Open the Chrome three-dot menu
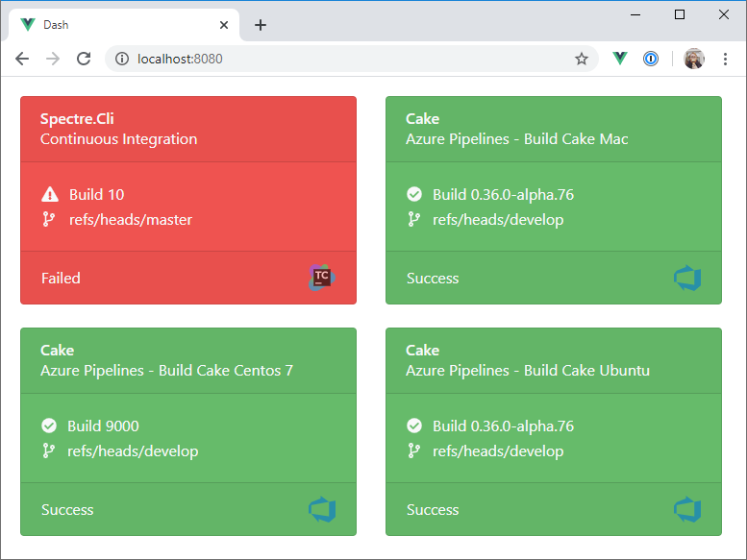747x560 pixels. coord(725,59)
